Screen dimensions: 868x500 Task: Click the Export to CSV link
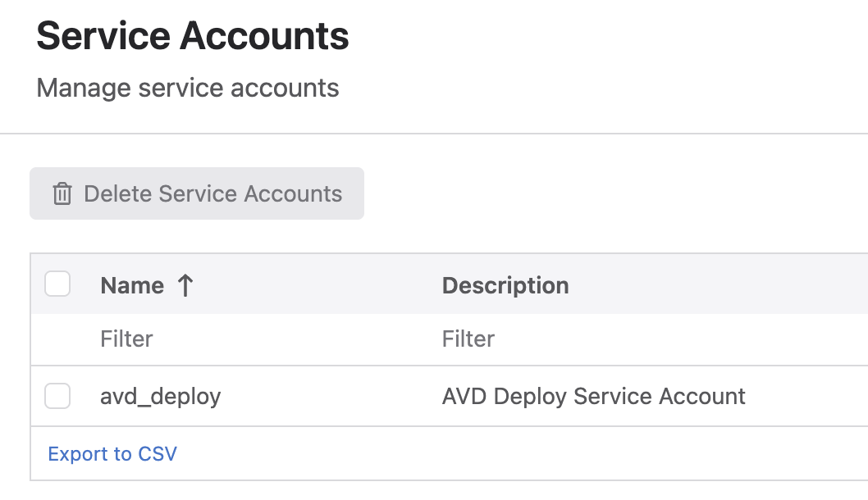pyautogui.click(x=112, y=453)
